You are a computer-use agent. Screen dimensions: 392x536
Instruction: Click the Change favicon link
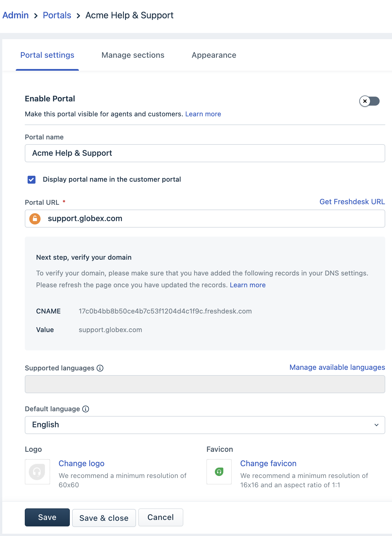[268, 463]
